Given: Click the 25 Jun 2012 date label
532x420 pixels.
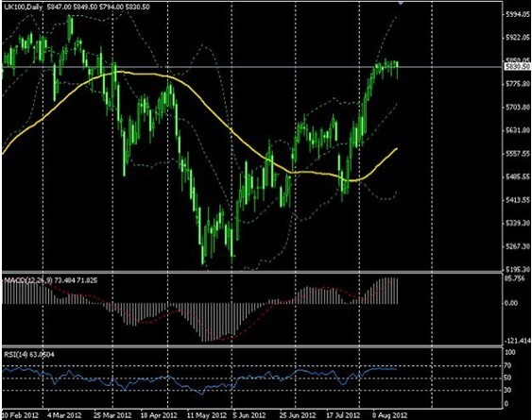Looking at the screenshot, I should coord(298,415).
